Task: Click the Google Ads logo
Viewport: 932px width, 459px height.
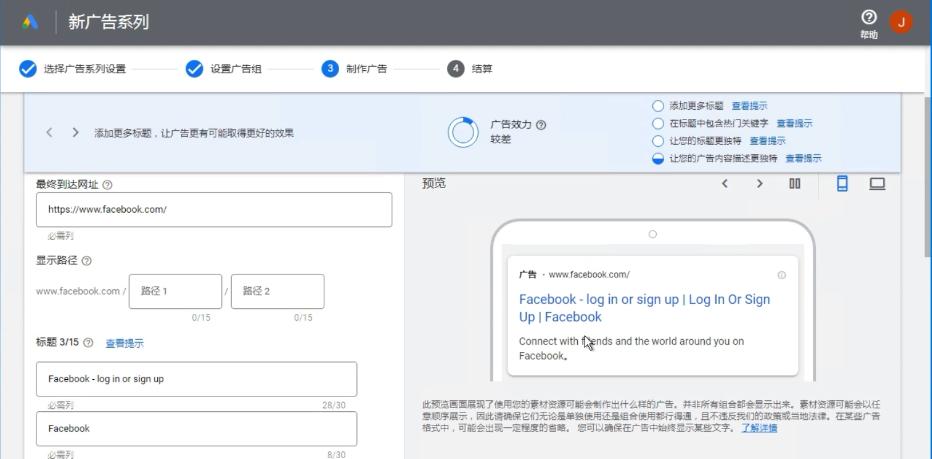Action: click(x=30, y=23)
